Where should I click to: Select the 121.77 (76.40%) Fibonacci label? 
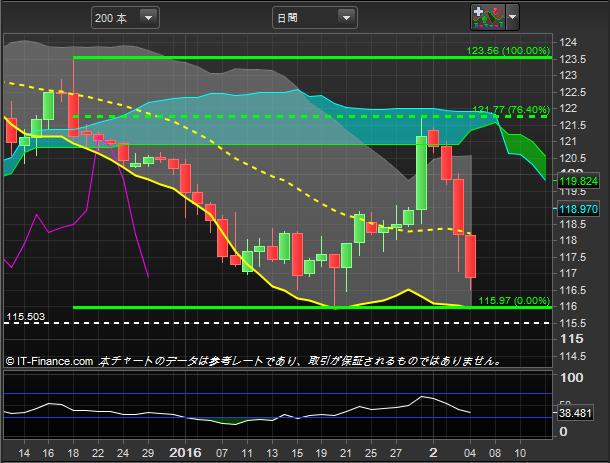click(511, 109)
